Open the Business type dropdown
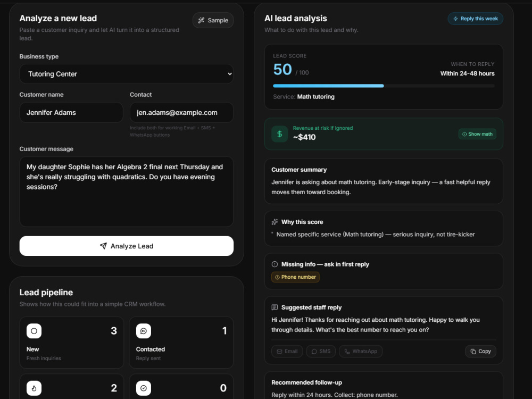 coord(126,74)
